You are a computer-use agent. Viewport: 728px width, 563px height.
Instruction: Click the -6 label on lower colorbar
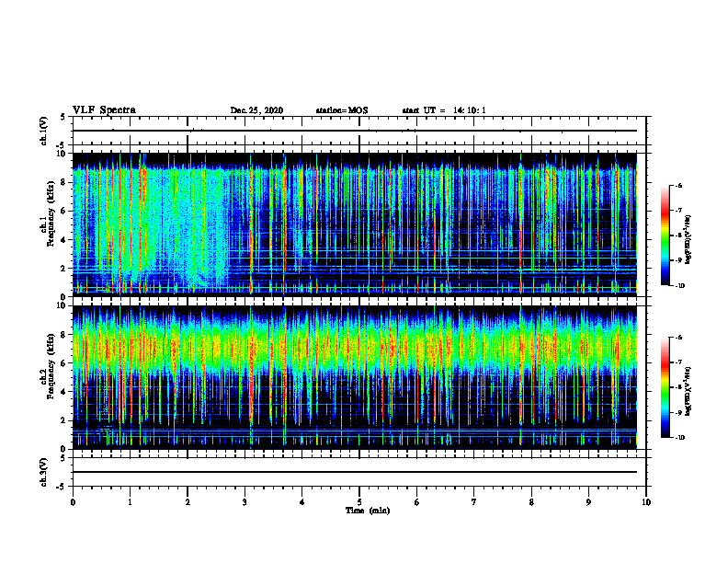tap(678, 338)
